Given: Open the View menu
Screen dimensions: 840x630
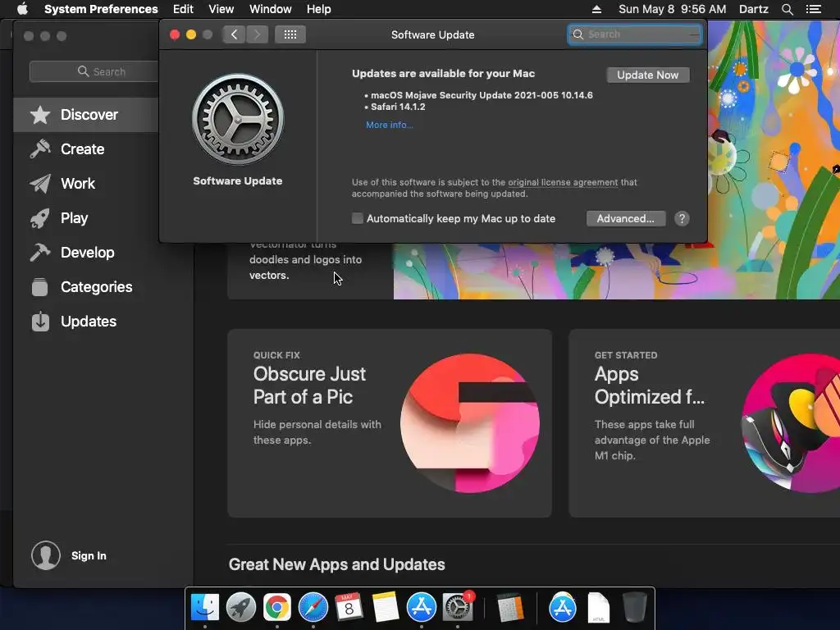Looking at the screenshot, I should [221, 9].
